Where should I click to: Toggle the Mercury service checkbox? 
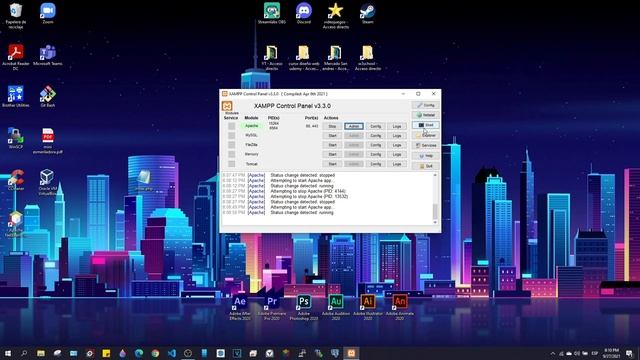(231, 154)
